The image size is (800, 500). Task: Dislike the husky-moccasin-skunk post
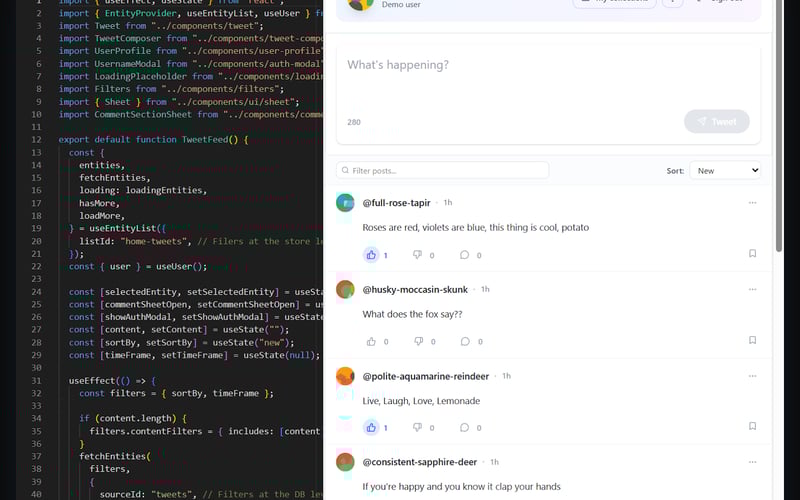[418, 341]
